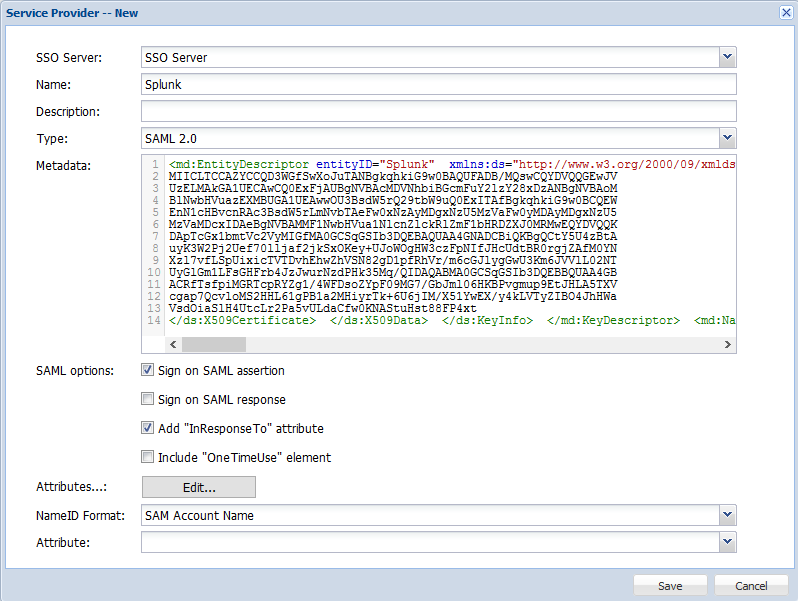The image size is (798, 601).
Task: Open the attributes Edit... button
Action: (x=199, y=487)
